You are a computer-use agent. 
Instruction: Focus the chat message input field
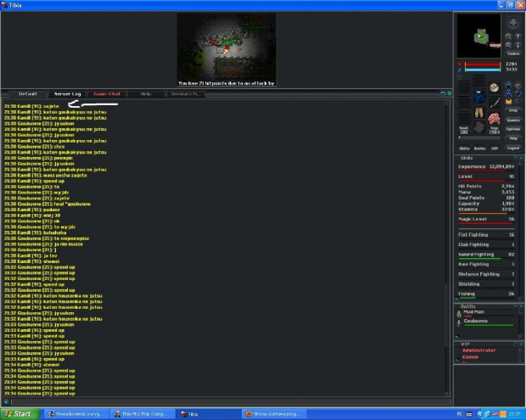(x=231, y=401)
